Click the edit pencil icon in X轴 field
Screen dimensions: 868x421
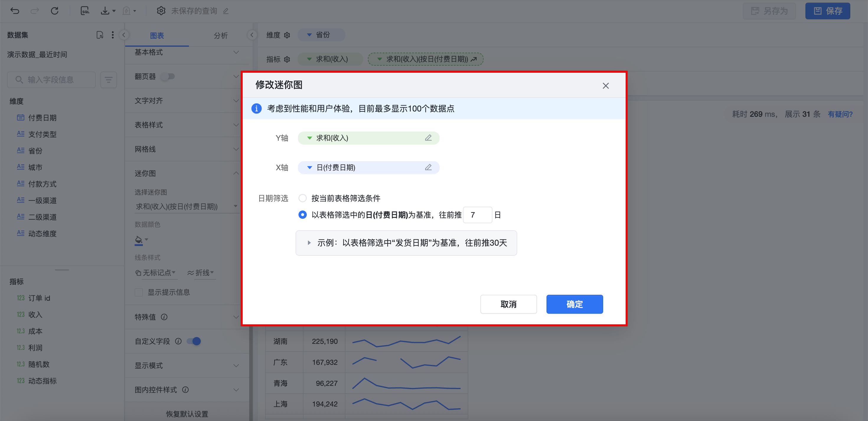(428, 167)
